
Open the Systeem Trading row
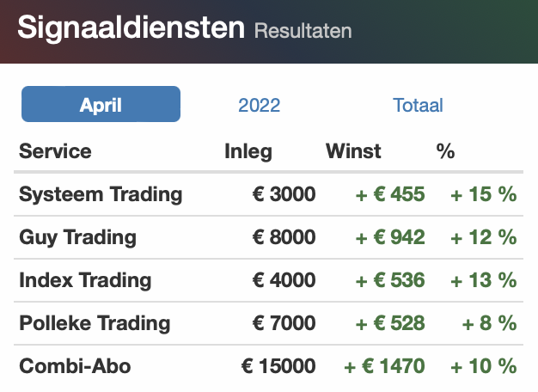click(269, 194)
